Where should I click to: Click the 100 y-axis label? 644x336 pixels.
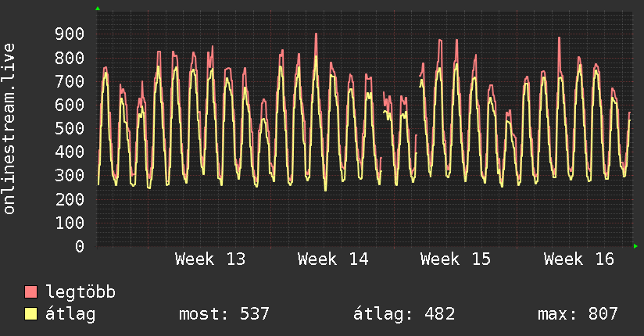click(70, 223)
